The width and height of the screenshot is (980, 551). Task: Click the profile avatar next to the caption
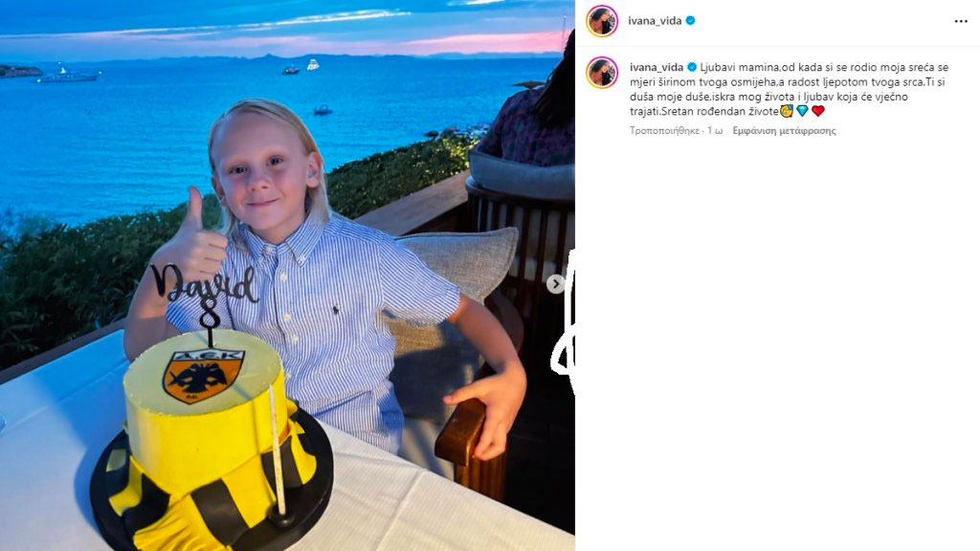602,73
